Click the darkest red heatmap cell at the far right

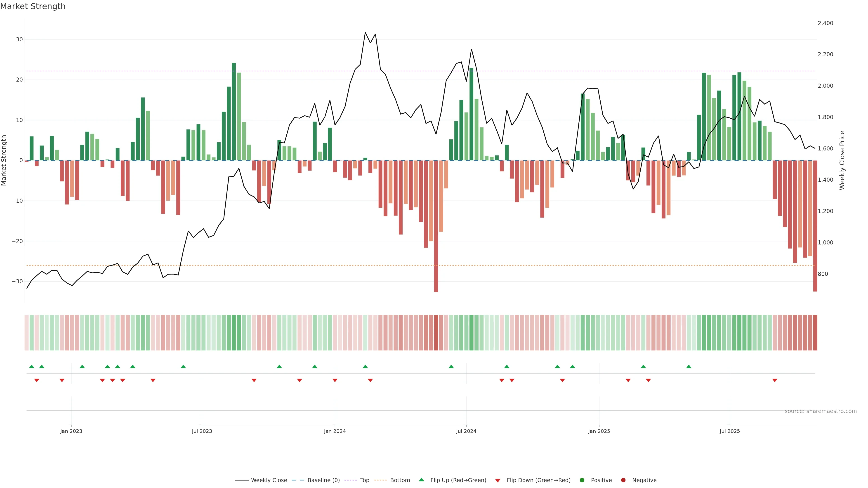tap(815, 333)
